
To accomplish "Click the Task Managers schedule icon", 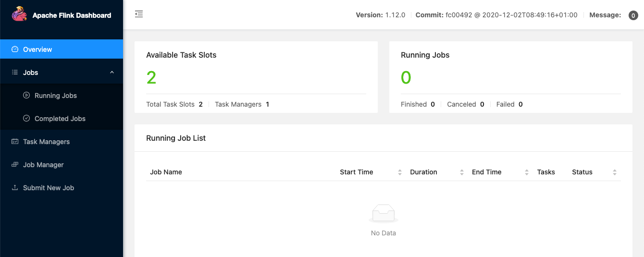I will tap(15, 141).
